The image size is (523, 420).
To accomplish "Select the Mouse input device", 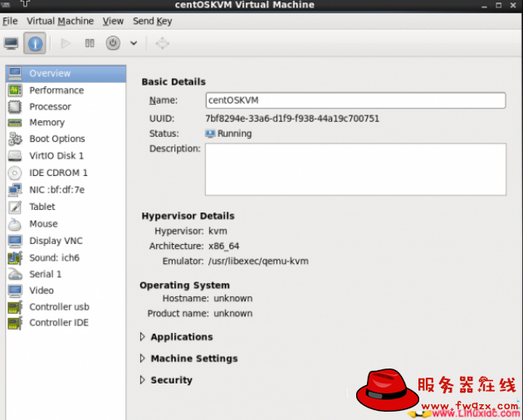I will [66, 224].
